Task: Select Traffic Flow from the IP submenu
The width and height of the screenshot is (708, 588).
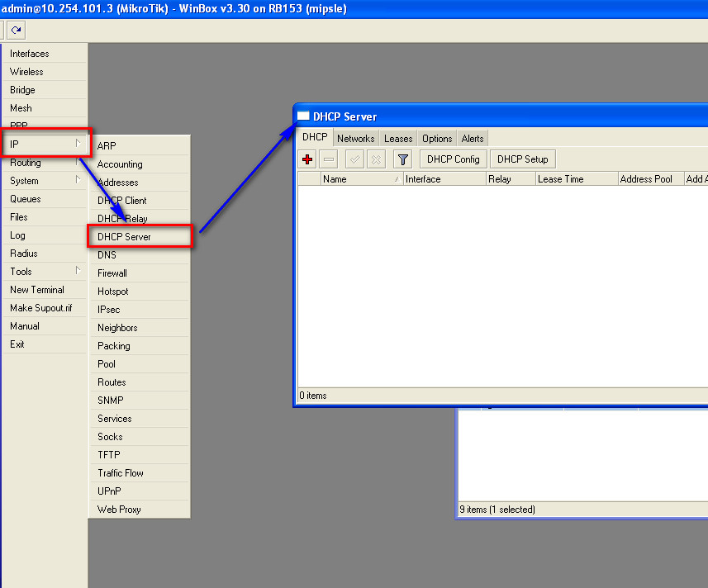Action: (140, 473)
